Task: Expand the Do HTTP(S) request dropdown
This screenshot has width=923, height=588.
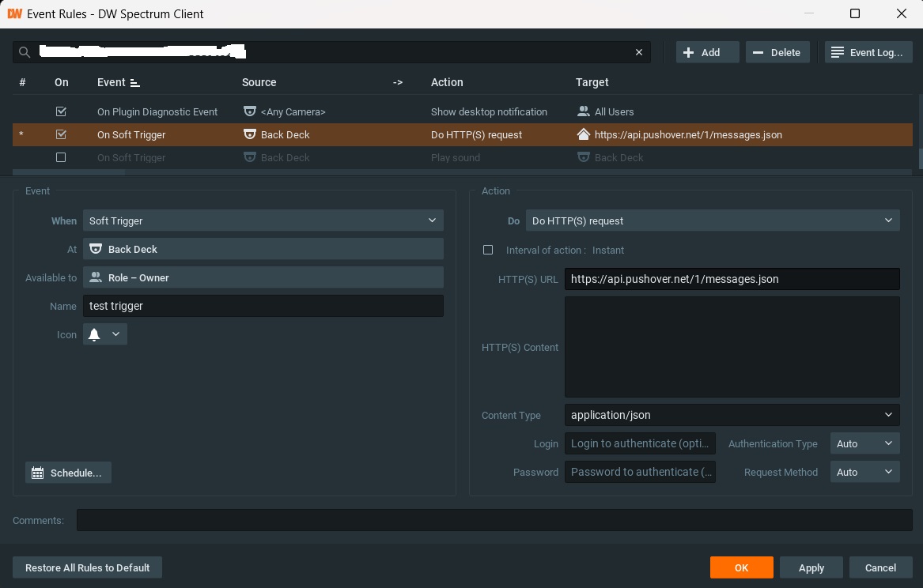Action: click(712, 220)
